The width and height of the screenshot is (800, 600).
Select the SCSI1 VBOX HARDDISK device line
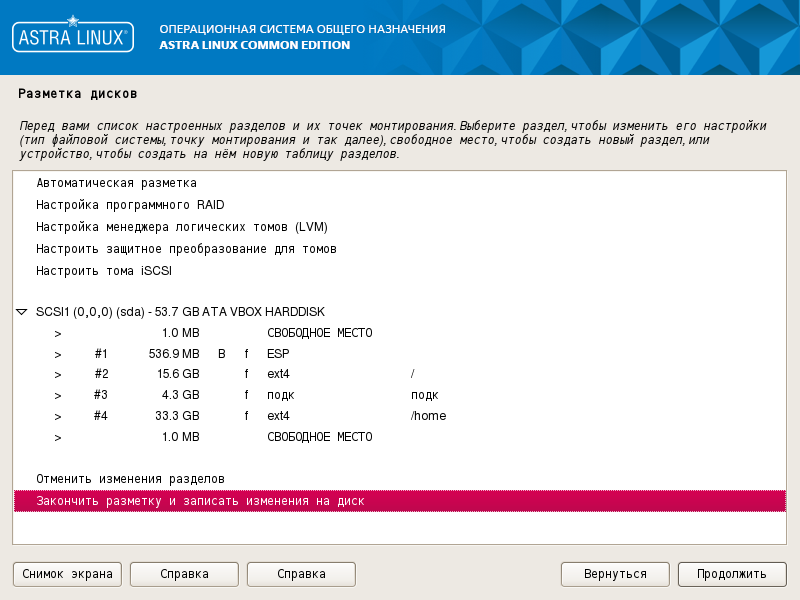200,311
